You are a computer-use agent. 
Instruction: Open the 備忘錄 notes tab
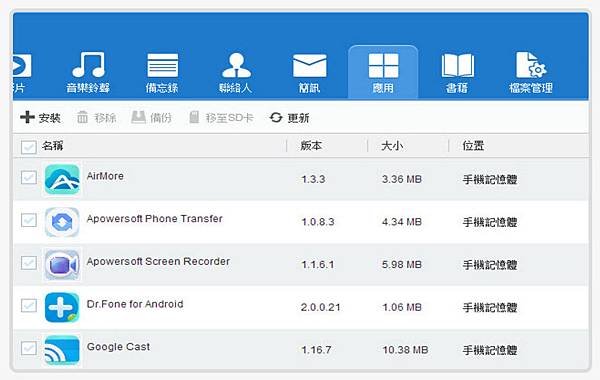162,73
